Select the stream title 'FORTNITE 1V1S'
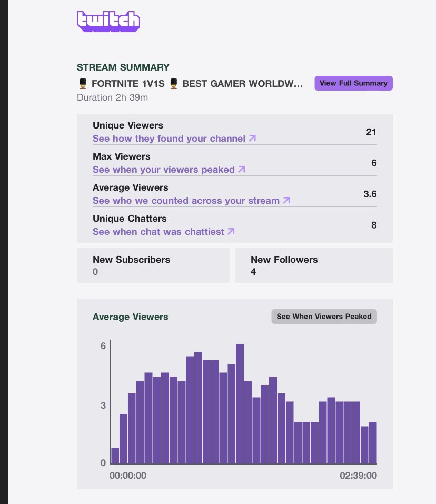 pyautogui.click(x=128, y=84)
